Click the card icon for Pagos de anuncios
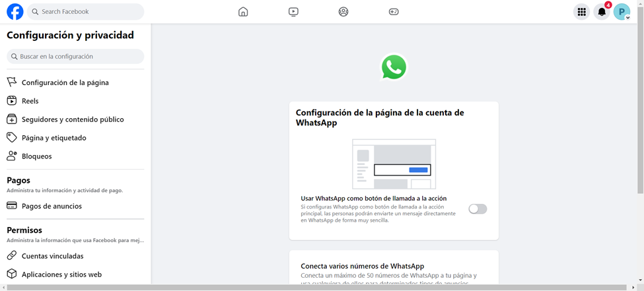 11,206
